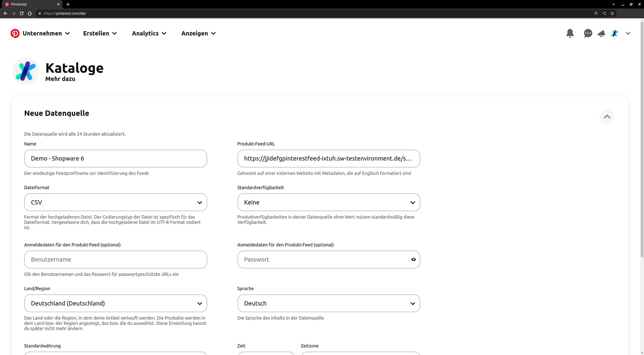Open the Erstellen menu

pos(100,33)
